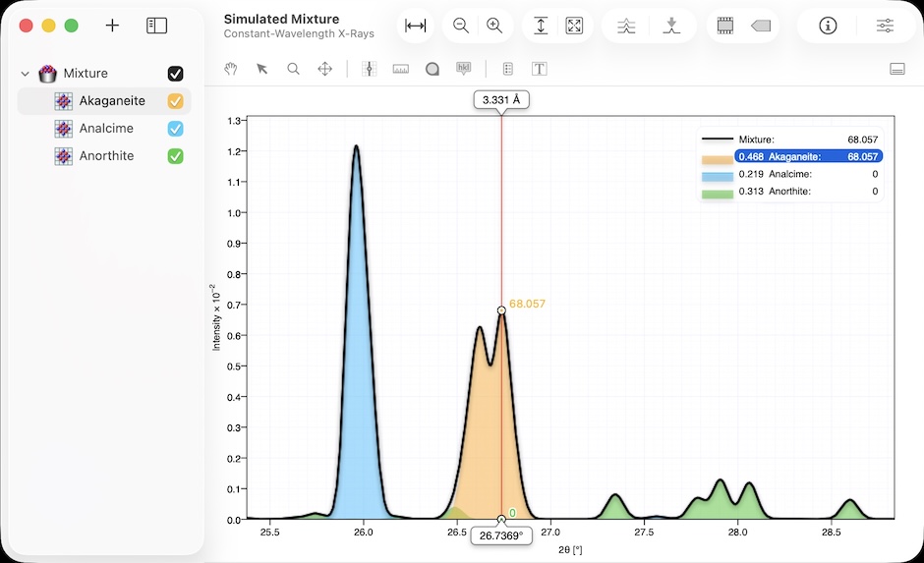Click the Analcime blue legend swatch
924x563 pixels.
[x=717, y=174]
